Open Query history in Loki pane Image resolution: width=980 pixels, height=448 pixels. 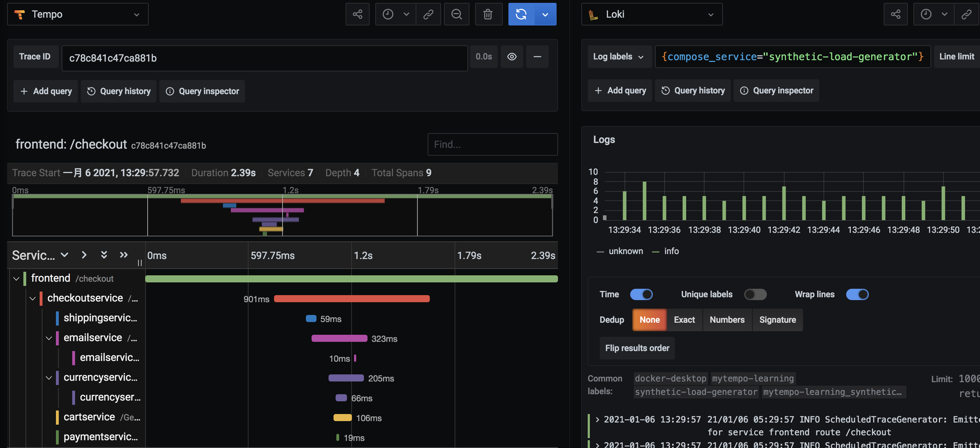click(693, 91)
